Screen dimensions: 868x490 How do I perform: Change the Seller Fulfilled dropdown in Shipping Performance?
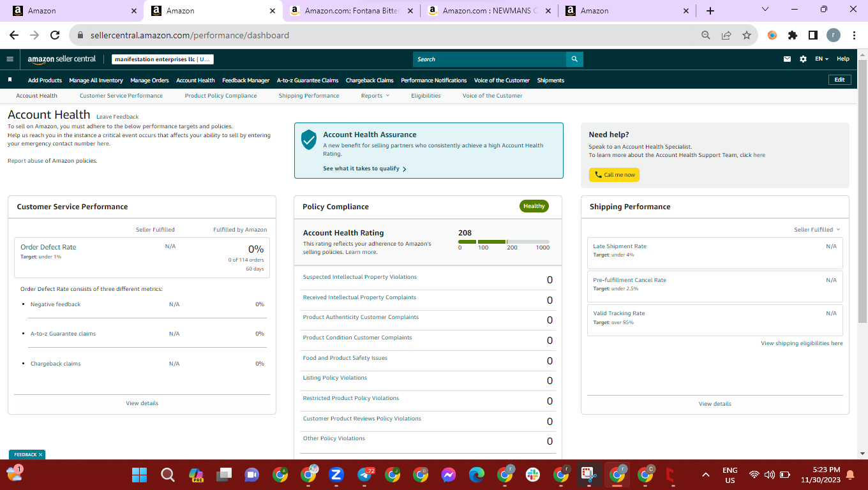817,230
